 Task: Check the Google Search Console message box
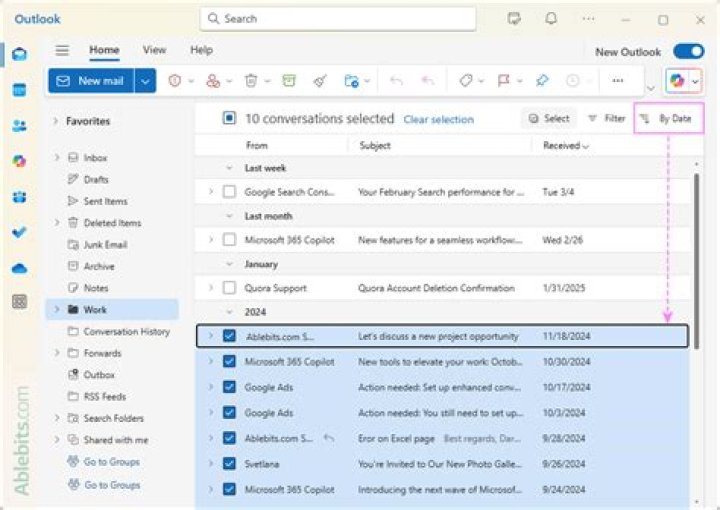(x=229, y=192)
